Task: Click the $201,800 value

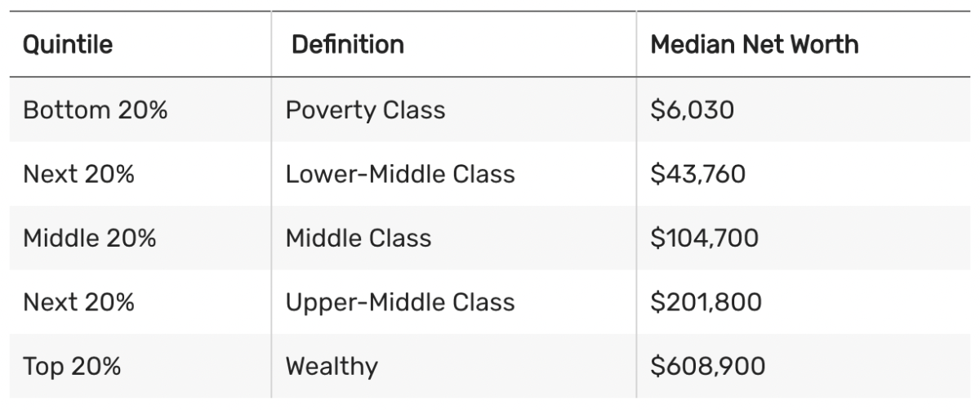Action: coord(706,302)
